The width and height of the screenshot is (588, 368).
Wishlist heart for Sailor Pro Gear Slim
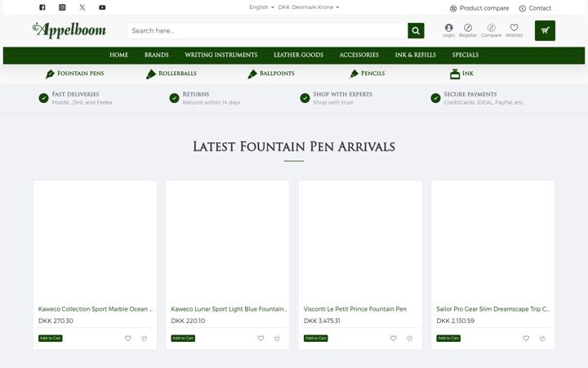click(x=526, y=339)
